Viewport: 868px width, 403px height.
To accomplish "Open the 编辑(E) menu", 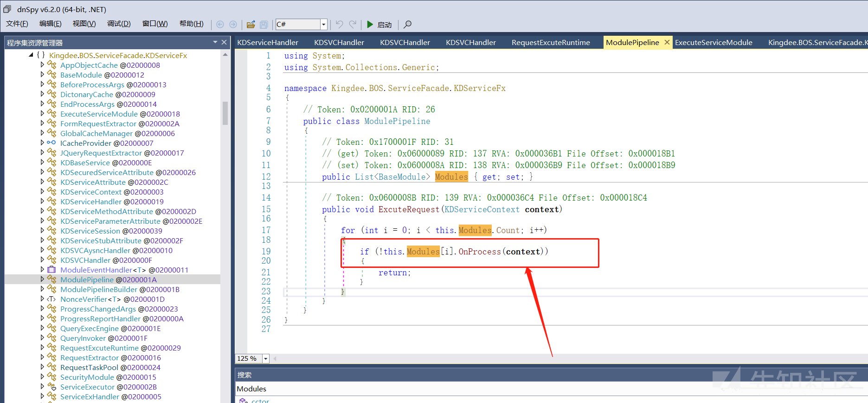I will click(51, 24).
